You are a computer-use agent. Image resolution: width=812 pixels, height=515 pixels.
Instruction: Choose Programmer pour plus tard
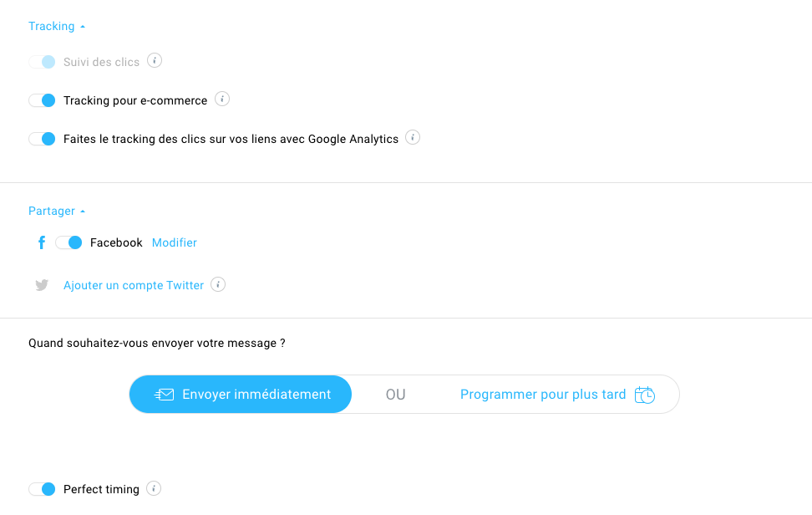tap(557, 395)
